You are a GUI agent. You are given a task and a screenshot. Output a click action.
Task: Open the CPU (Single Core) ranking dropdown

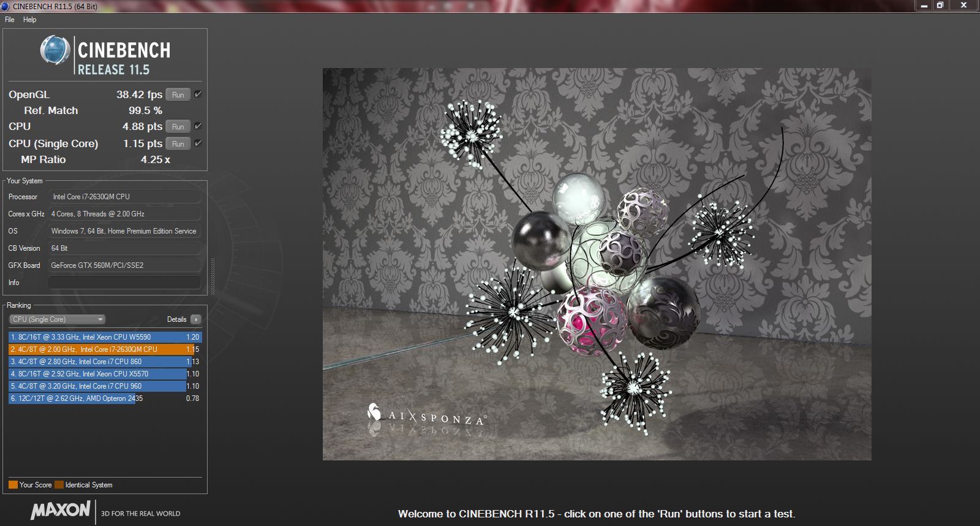57,319
